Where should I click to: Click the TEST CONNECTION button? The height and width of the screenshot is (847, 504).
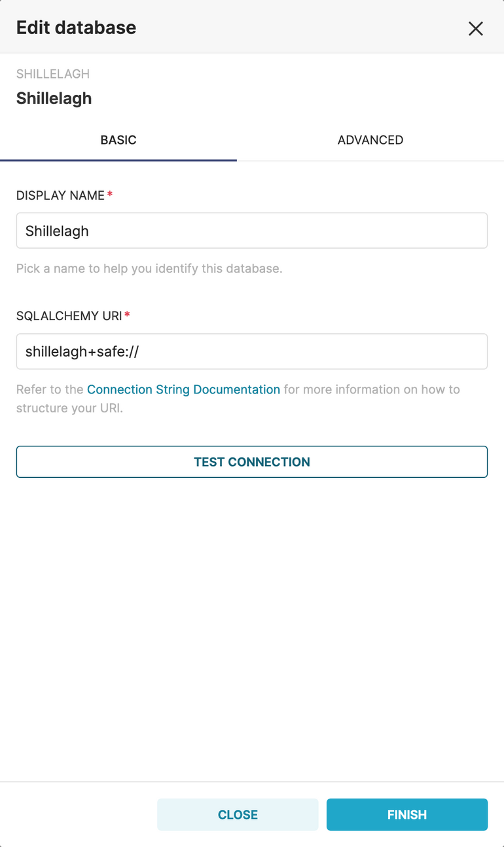coord(251,461)
